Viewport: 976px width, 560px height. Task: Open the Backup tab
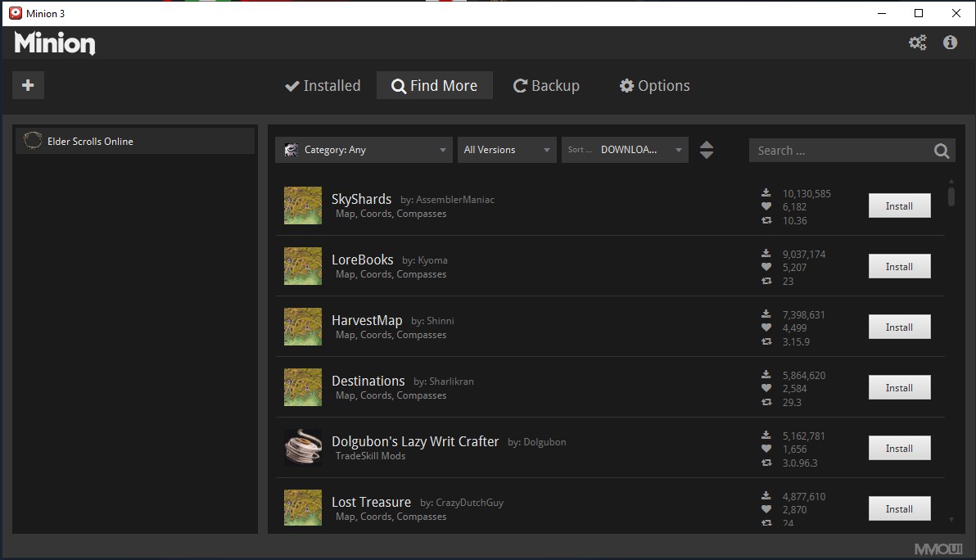[546, 85]
